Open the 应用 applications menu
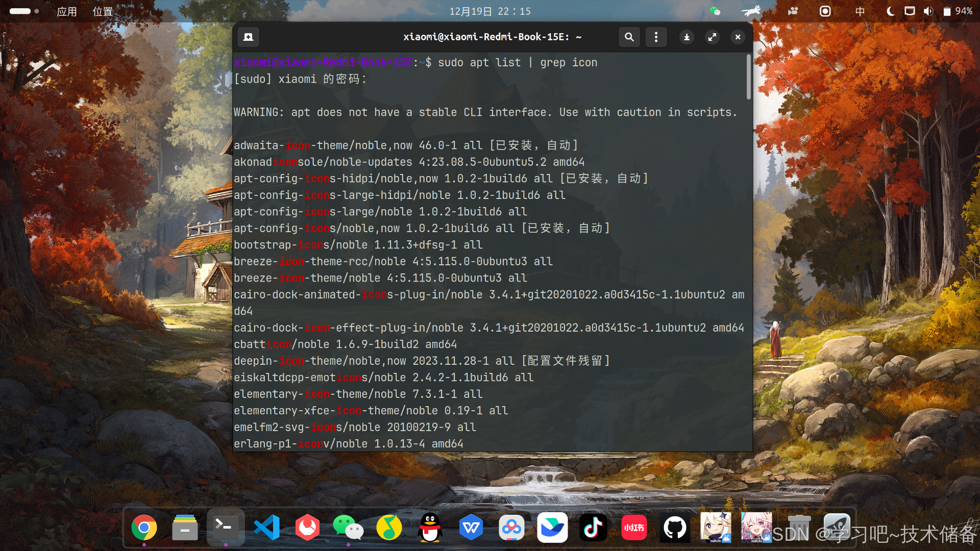Screen dimensions: 980x551 tap(67, 11)
